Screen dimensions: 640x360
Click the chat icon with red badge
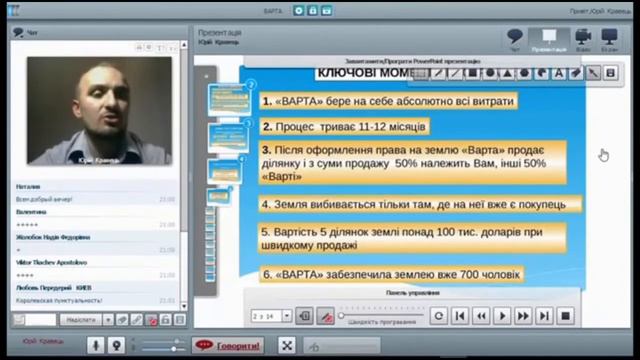coord(151,320)
